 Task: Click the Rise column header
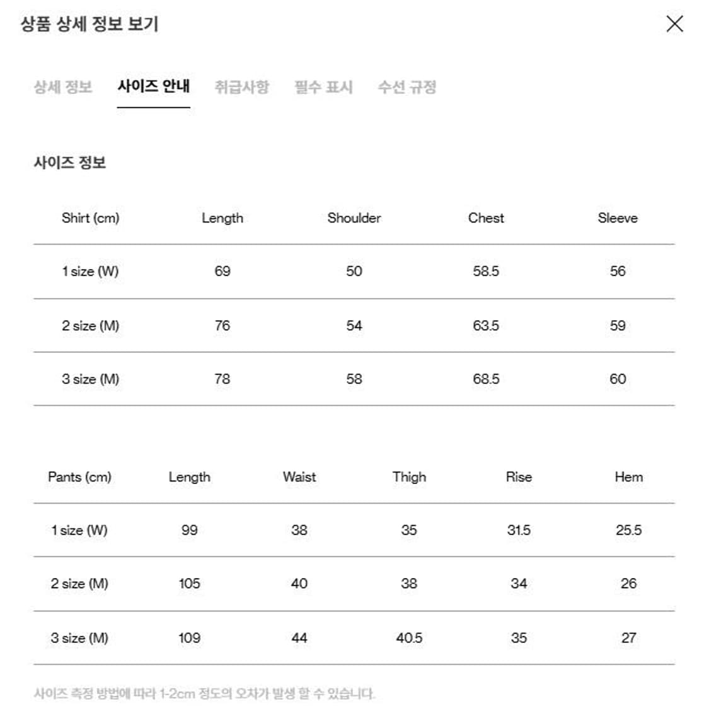(x=518, y=477)
